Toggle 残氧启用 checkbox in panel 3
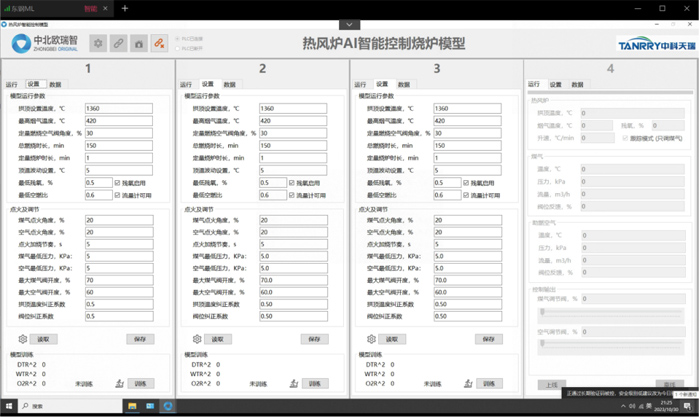 coord(465,183)
